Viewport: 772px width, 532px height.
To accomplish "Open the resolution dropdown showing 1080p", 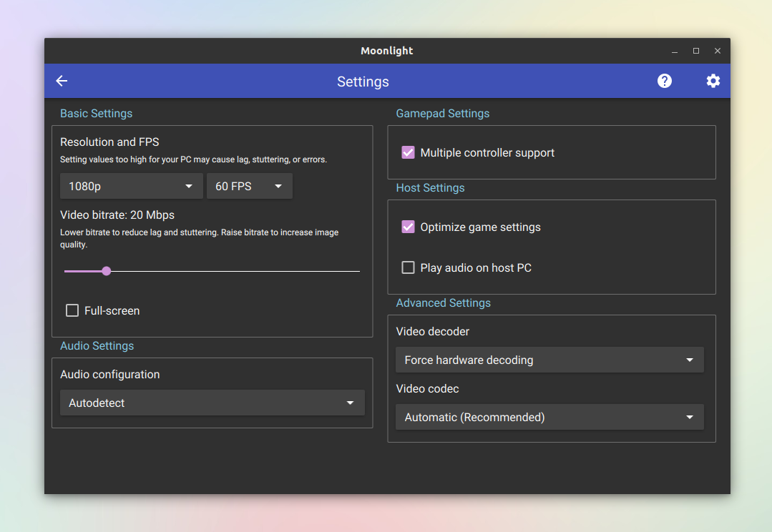I will (131, 186).
